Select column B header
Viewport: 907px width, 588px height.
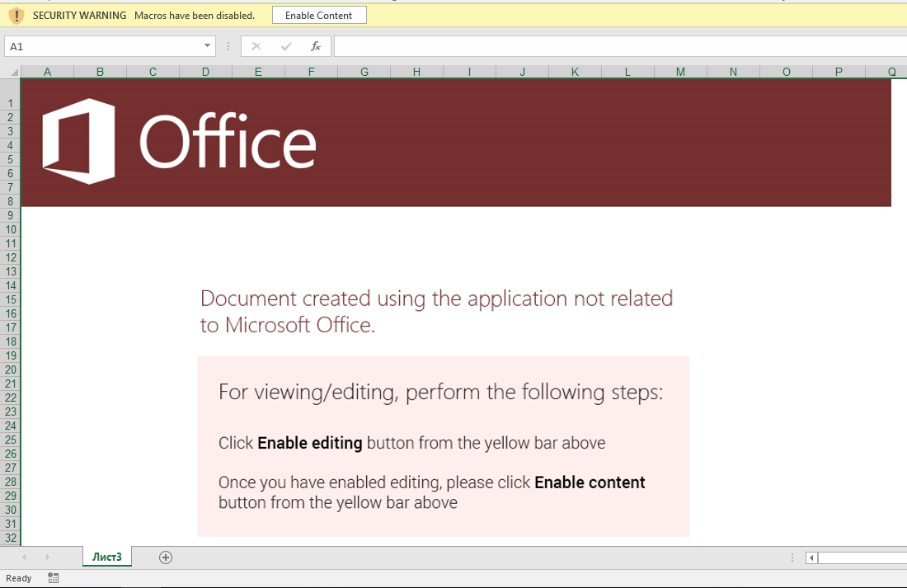point(100,72)
